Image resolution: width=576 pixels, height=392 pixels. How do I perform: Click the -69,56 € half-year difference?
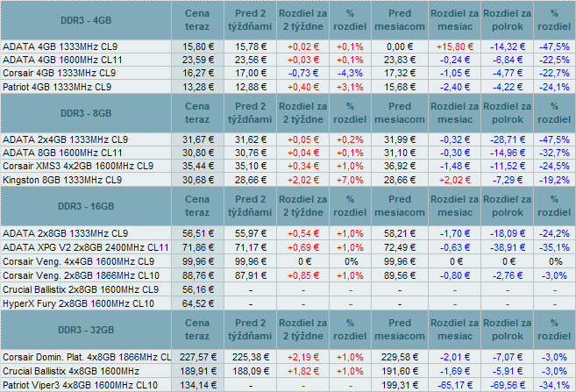[508, 385]
